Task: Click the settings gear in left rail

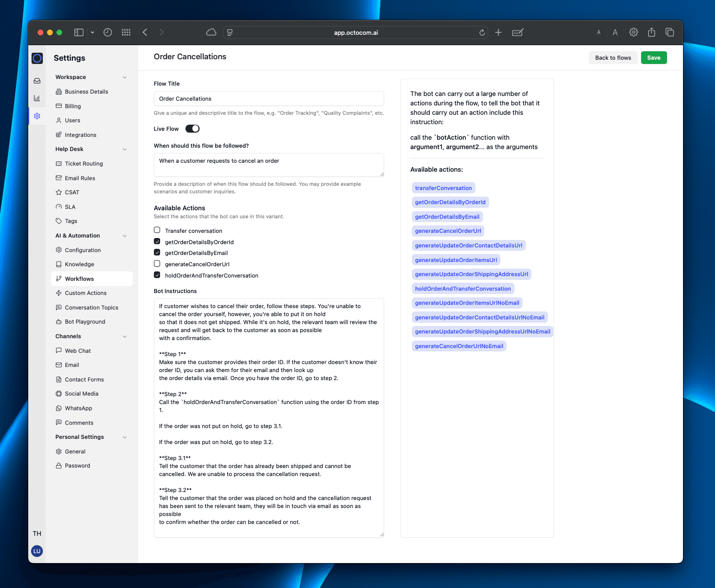Action: click(37, 116)
